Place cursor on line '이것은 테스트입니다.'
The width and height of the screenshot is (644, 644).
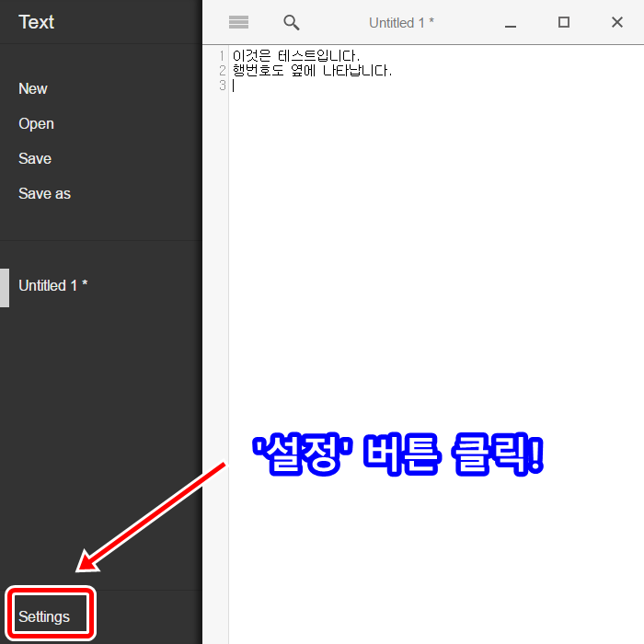pos(296,55)
